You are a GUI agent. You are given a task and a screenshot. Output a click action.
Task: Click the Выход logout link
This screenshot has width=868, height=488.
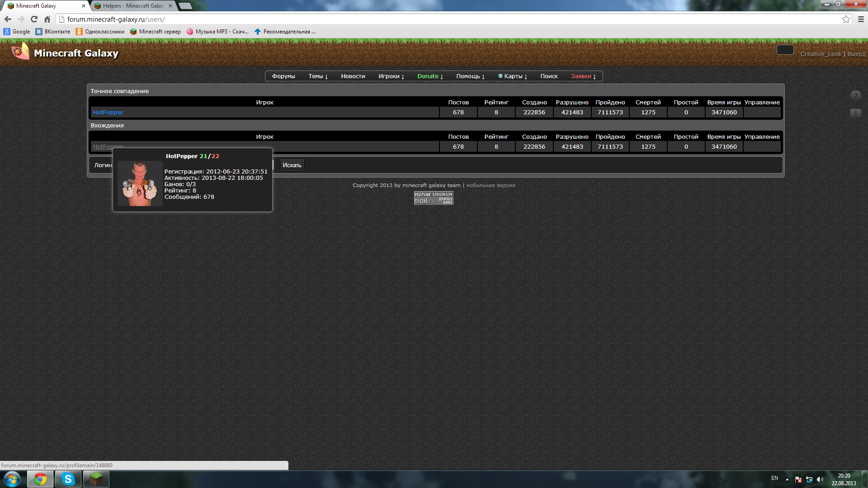coord(856,54)
